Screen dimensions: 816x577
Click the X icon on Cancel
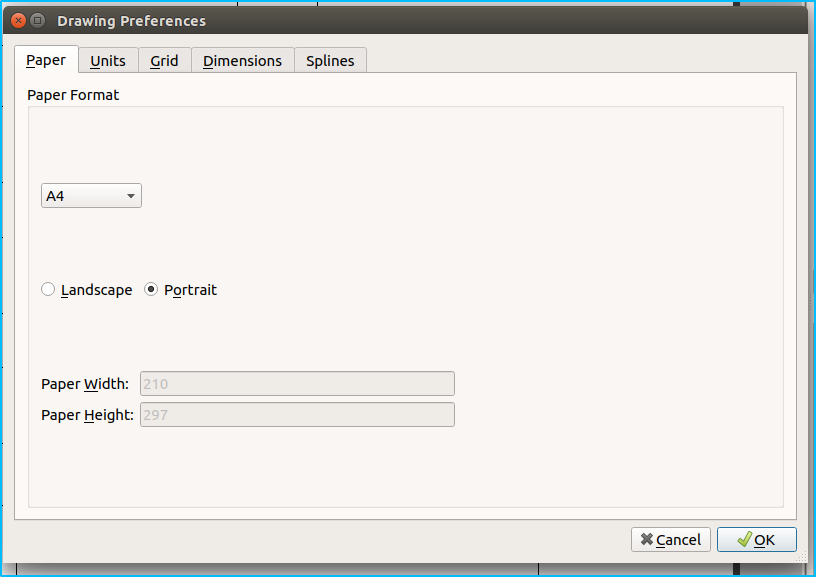click(x=647, y=540)
